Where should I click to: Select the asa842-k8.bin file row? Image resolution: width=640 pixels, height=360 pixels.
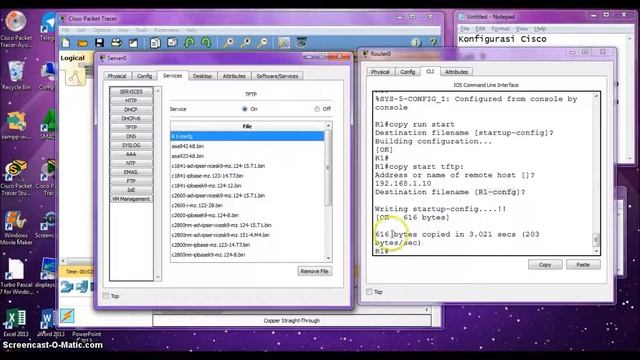pos(247,146)
